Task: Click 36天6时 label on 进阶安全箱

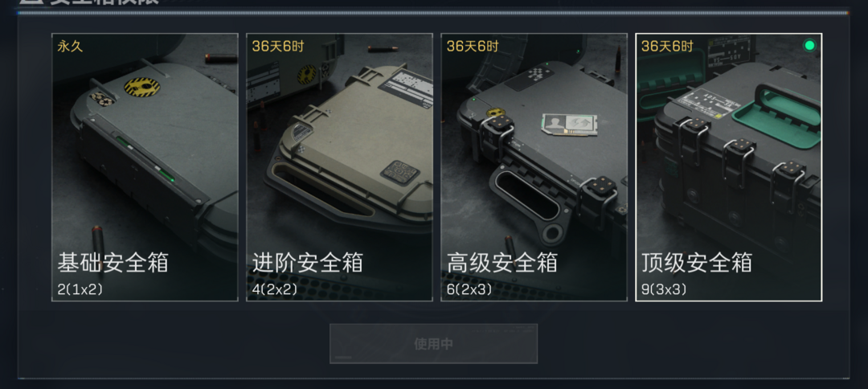Action: coord(278,47)
